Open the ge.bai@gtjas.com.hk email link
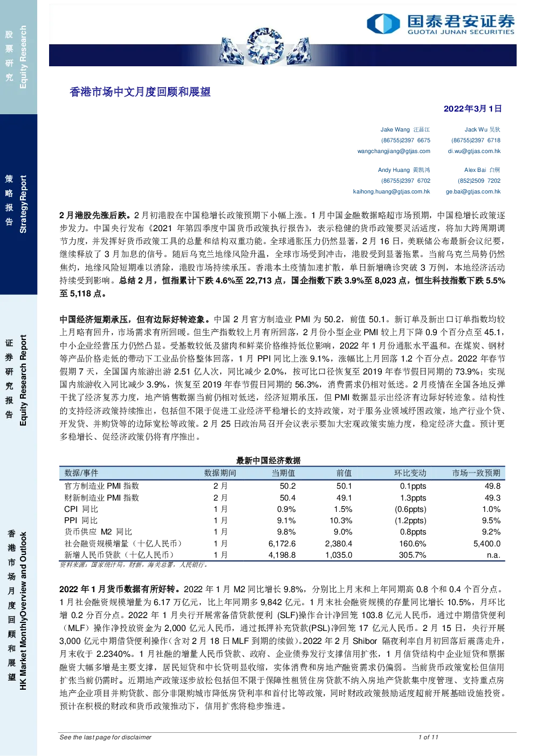This screenshot has height=756, width=535. pyautogui.click(x=473, y=192)
